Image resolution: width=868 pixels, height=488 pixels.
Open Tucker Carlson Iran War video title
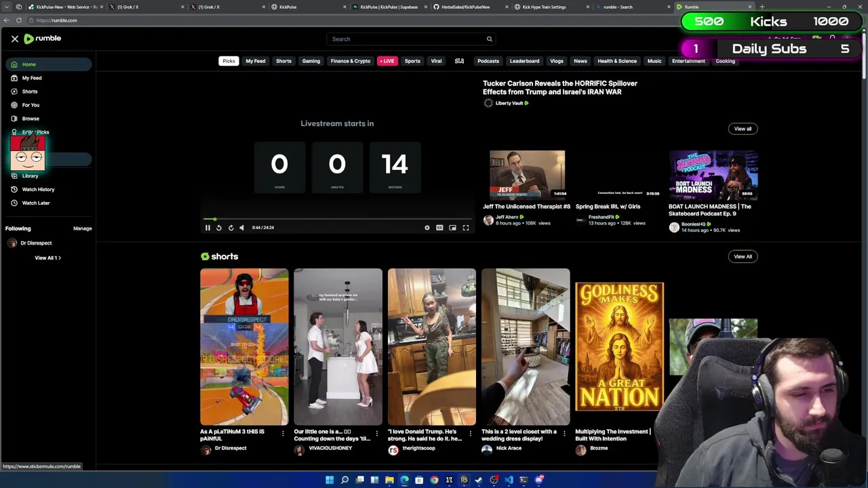click(560, 87)
